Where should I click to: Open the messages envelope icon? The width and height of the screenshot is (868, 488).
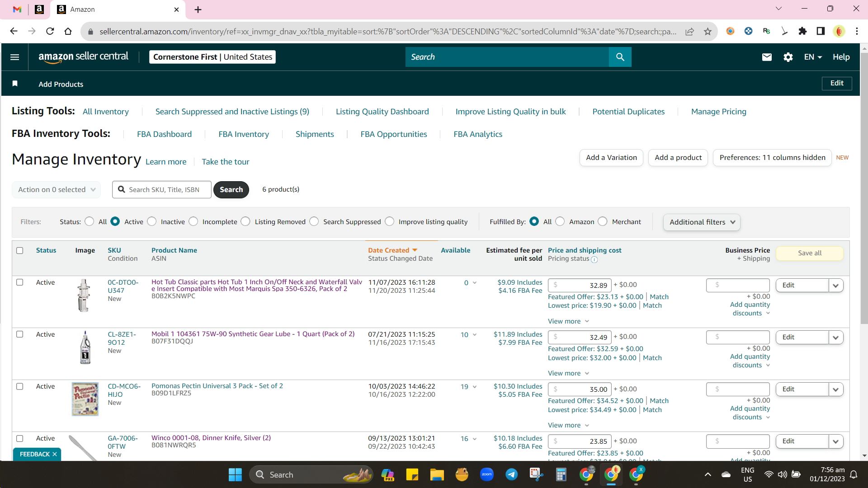click(x=767, y=57)
